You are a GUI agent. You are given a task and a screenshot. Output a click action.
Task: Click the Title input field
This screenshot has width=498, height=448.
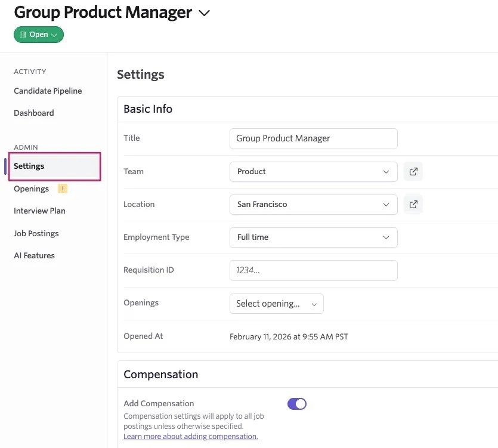[313, 138]
